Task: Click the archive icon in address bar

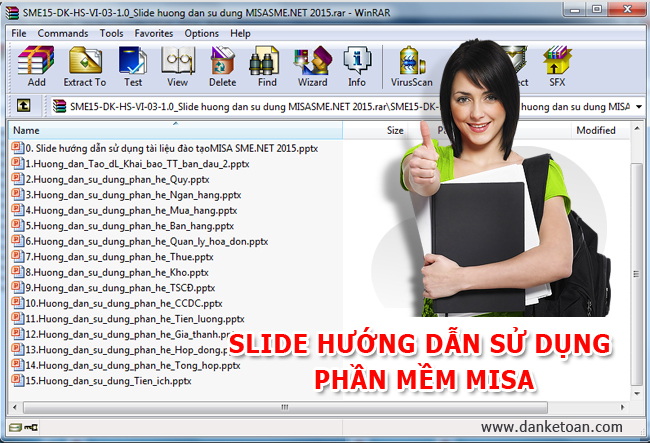Action: coord(59,107)
